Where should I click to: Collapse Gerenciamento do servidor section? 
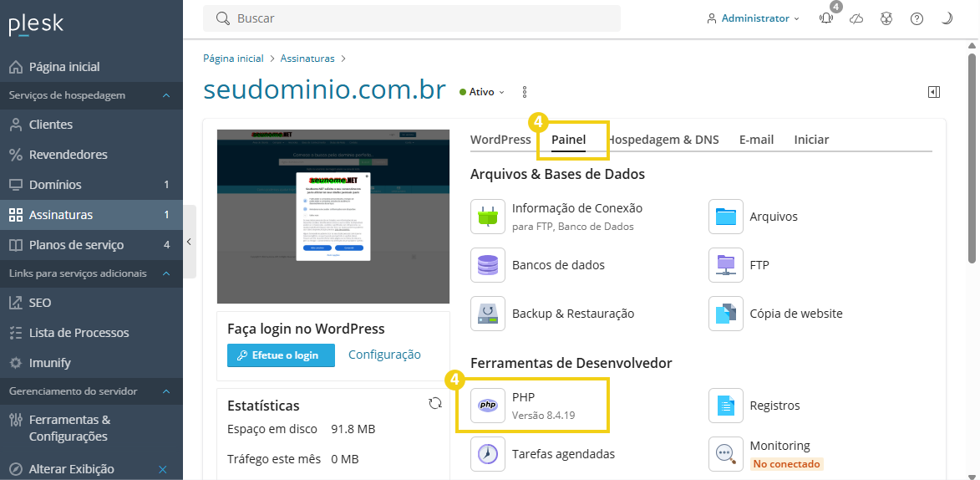coord(166,391)
